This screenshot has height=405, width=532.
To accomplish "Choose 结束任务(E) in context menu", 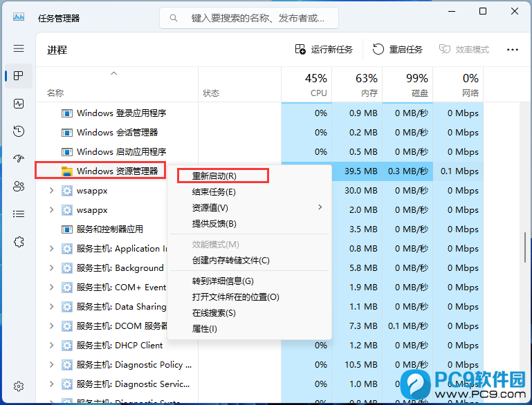I will pyautogui.click(x=249, y=192).
